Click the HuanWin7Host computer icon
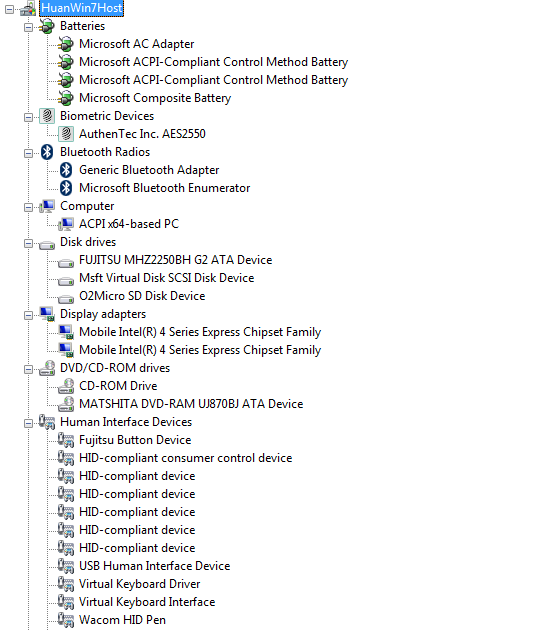The image size is (533, 630). 28,8
